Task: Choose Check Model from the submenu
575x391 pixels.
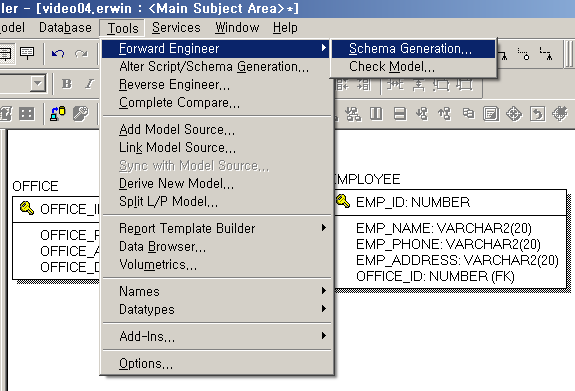Action: [414, 67]
